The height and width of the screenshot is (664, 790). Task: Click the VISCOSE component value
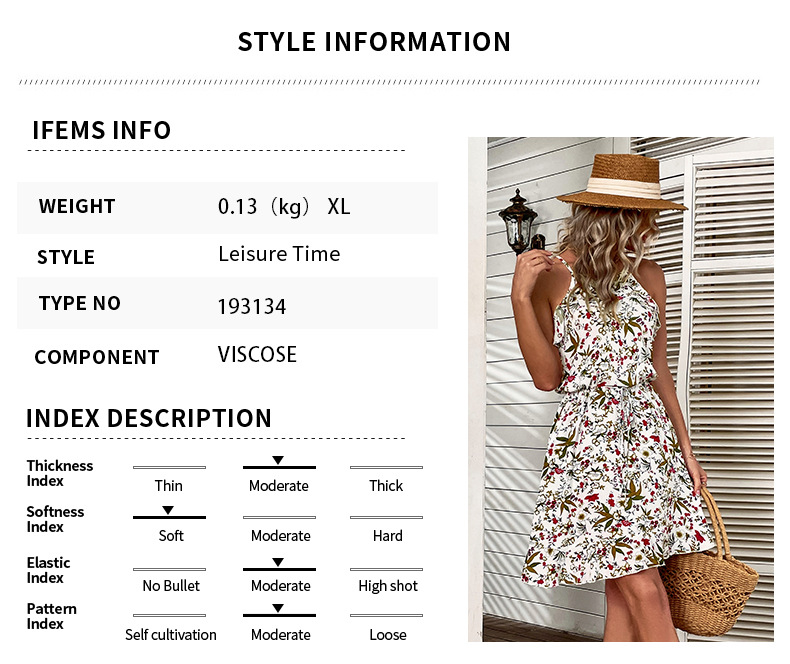pyautogui.click(x=257, y=355)
